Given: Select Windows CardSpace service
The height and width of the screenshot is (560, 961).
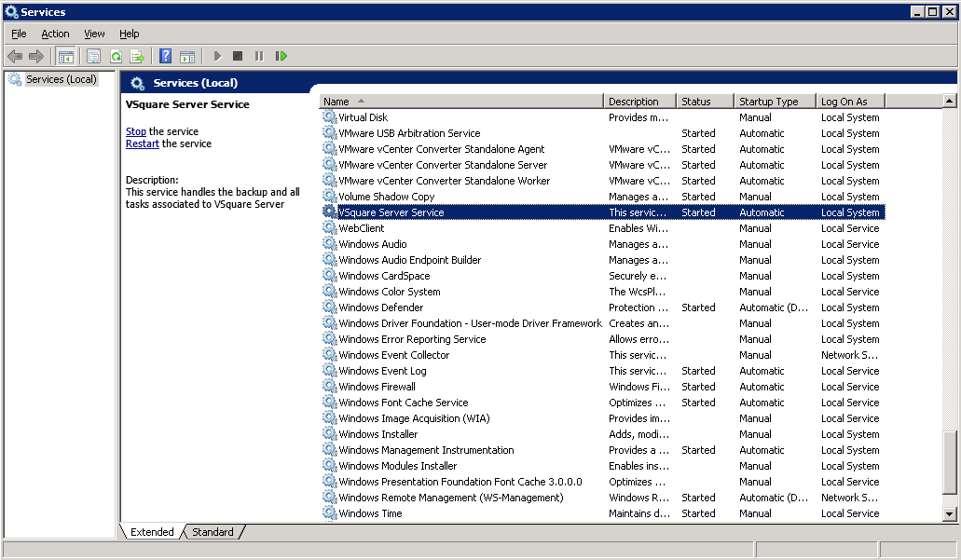Looking at the screenshot, I should coord(603,276).
